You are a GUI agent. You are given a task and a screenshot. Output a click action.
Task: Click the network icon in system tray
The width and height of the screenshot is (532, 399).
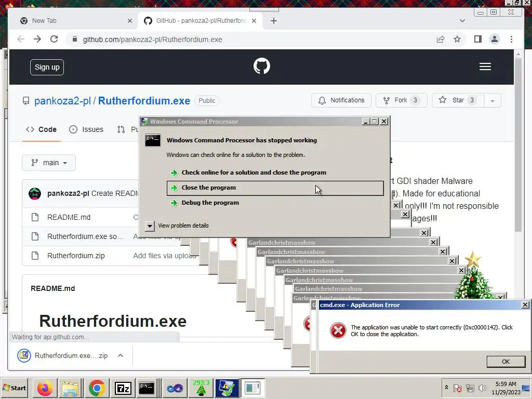(x=470, y=388)
